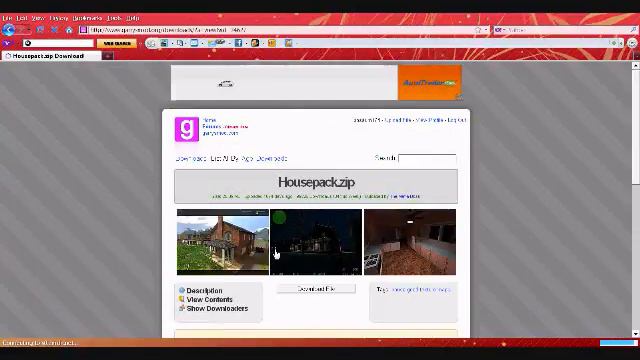Click the Yahoo toolbar search field
Image resolution: width=640 pixels, height=360 pixels.
click(58, 43)
